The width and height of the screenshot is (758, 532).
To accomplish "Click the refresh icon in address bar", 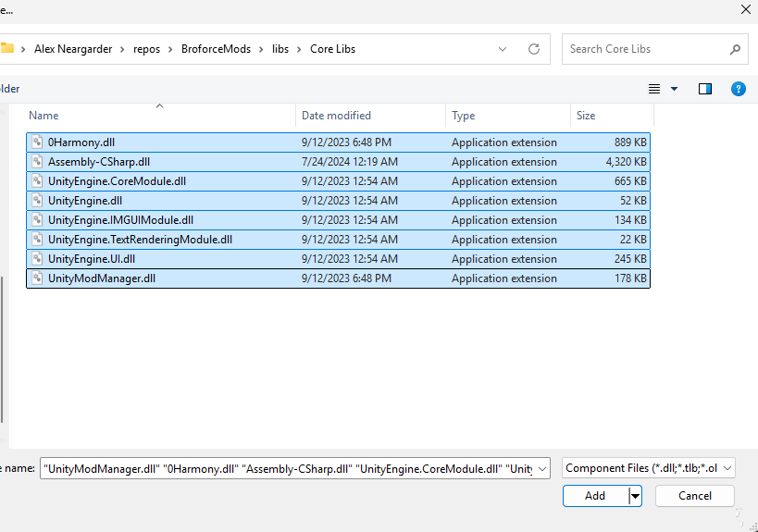I will (534, 49).
